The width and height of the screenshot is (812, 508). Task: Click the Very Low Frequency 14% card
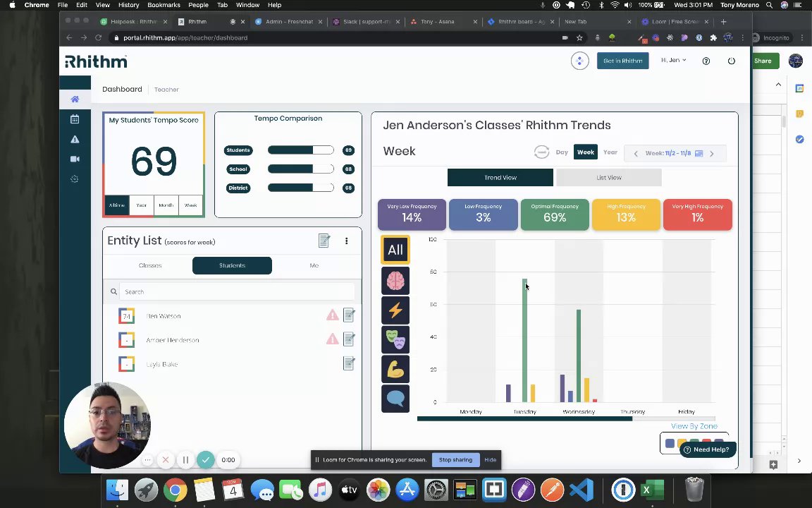pyautogui.click(x=412, y=214)
